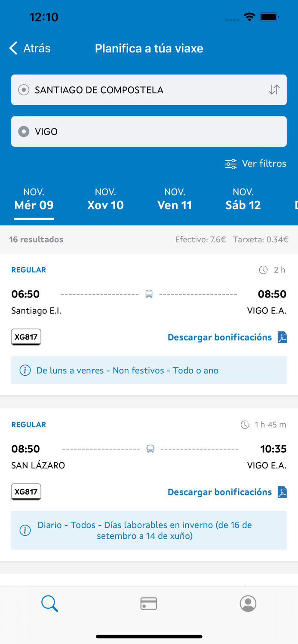Open the XG817 badge on the first trip
This screenshot has width=298, height=644.
tap(26, 337)
